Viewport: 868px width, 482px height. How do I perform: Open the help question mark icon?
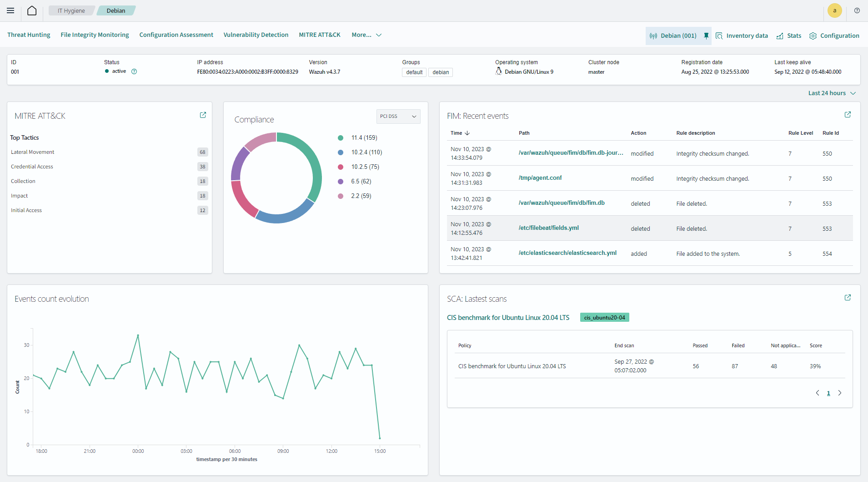click(857, 10)
